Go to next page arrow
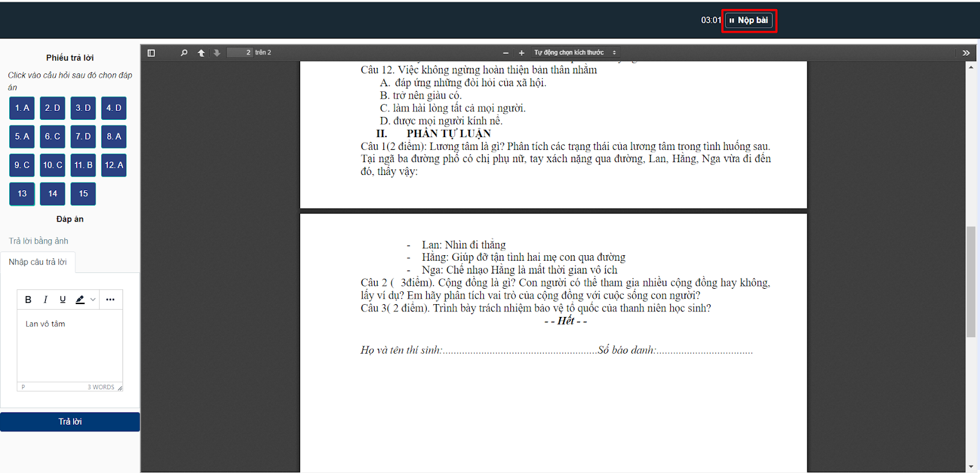980x473 pixels. pos(217,53)
